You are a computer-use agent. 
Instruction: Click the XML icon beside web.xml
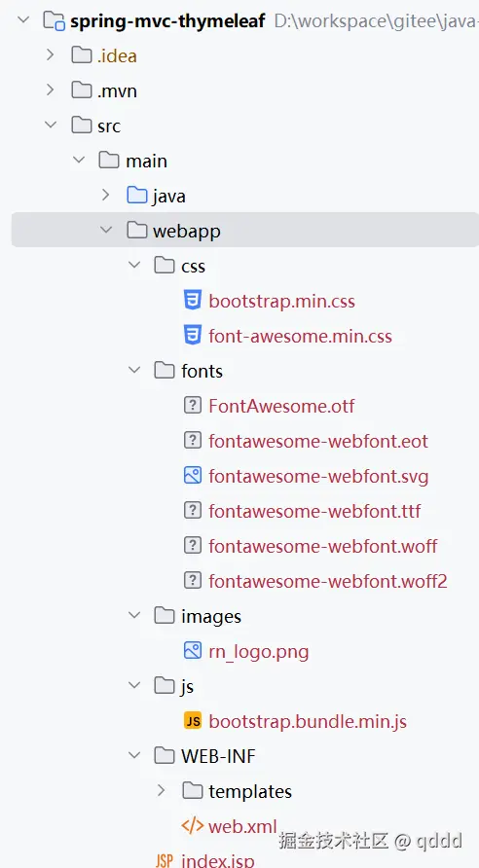192,826
